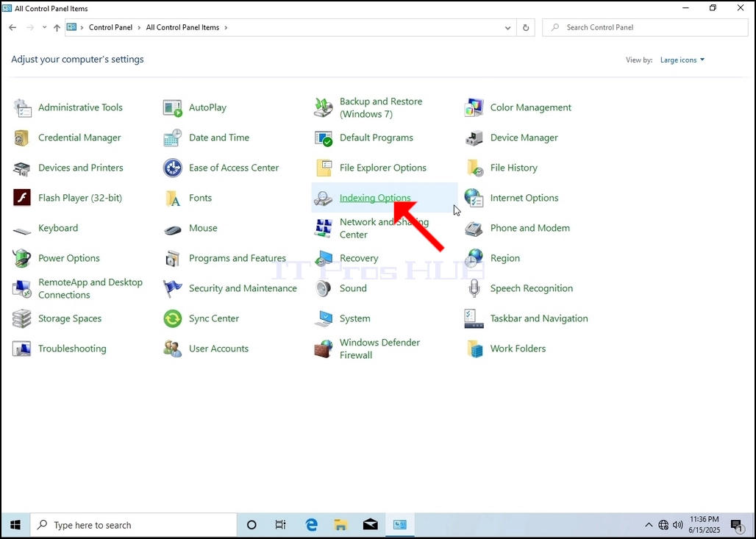Open RemoteApp and Desktop Connections icon
756x539 pixels.
click(x=22, y=288)
